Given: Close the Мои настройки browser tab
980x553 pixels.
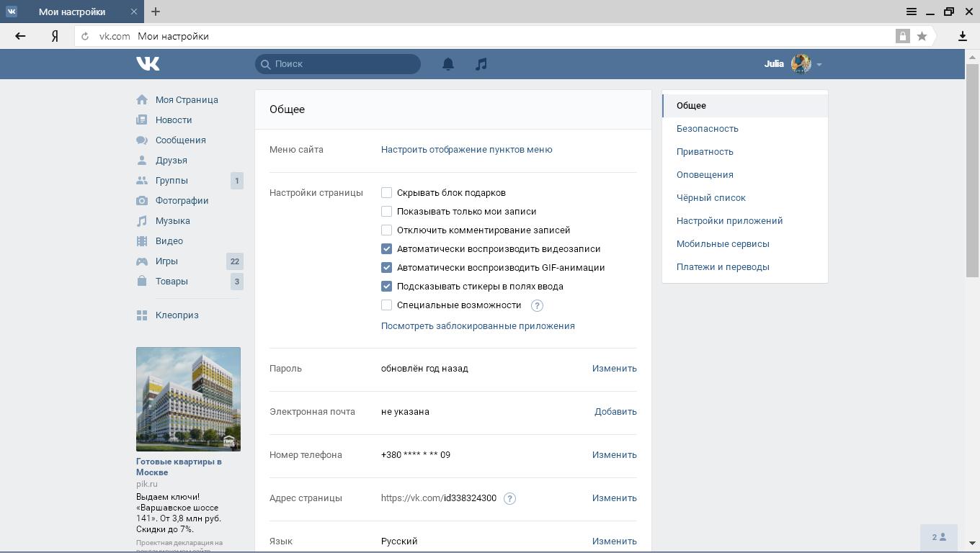Looking at the screenshot, I should pyautogui.click(x=135, y=12).
